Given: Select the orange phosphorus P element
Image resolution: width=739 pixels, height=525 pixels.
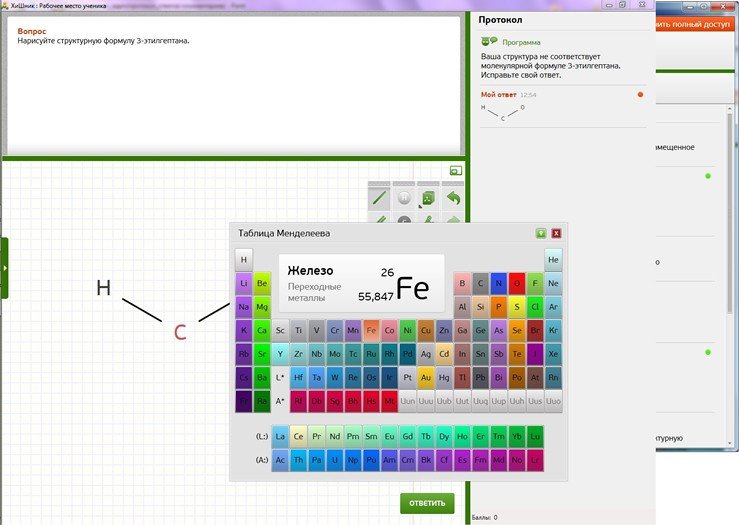Looking at the screenshot, I should point(499,307).
